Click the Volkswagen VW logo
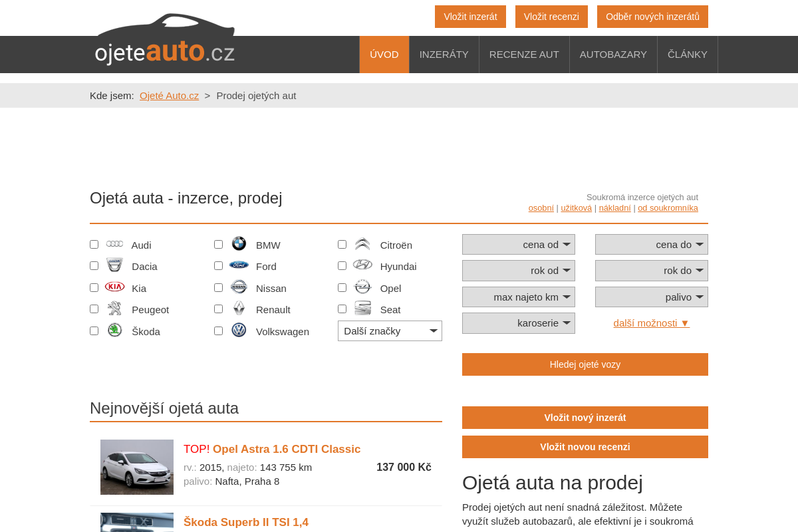This screenshot has width=798, height=532. tap(239, 330)
